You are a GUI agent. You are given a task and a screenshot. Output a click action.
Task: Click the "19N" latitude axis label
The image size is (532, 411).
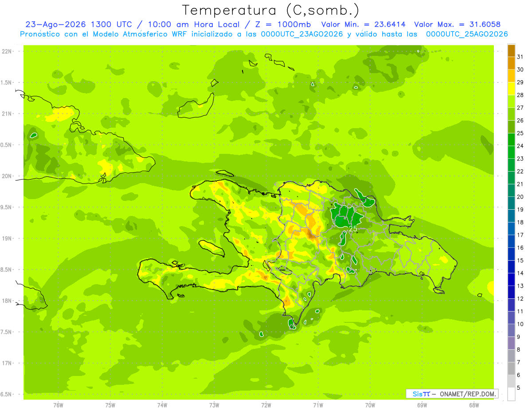[7, 239]
